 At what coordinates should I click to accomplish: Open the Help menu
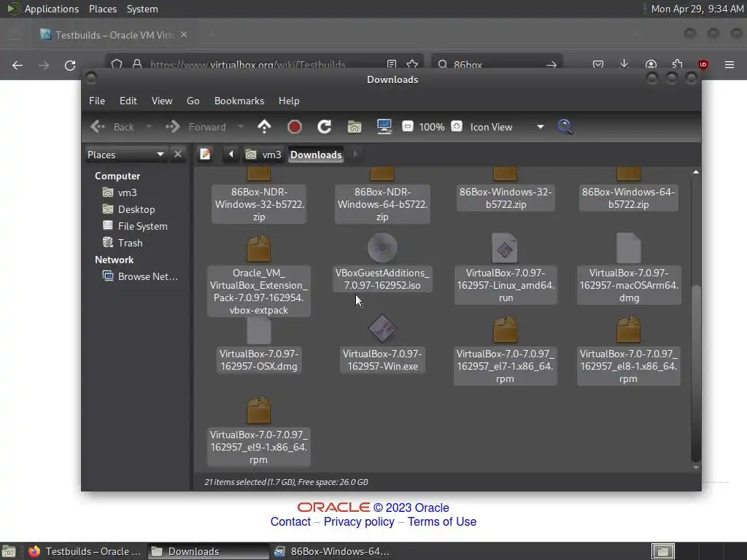(289, 101)
